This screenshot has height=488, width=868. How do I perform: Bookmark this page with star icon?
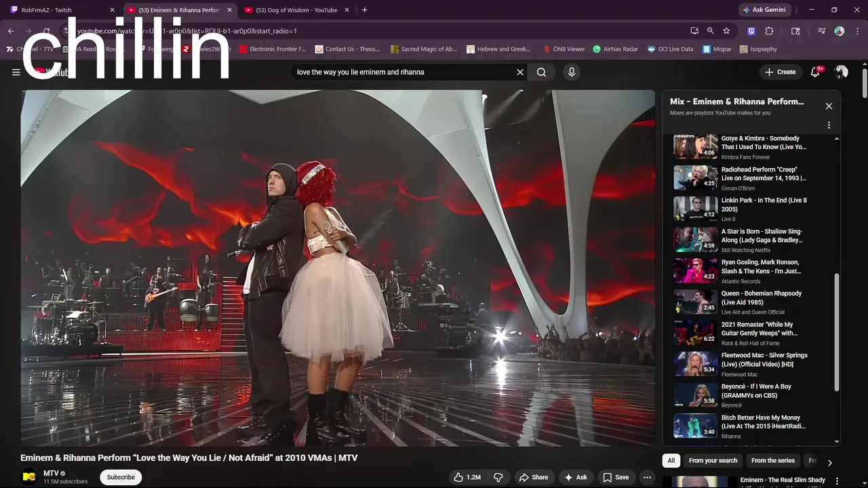[726, 30]
